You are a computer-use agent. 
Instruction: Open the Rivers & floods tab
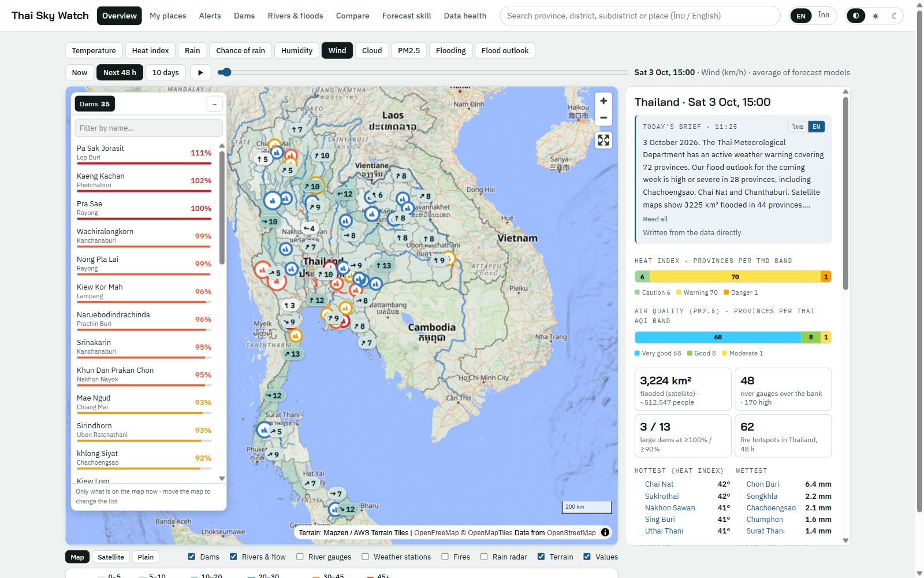(x=295, y=16)
